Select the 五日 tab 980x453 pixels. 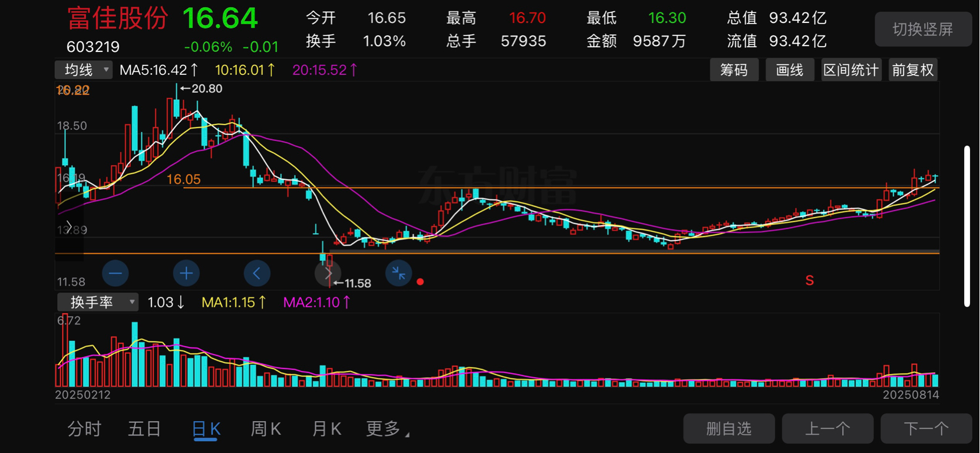(x=144, y=429)
